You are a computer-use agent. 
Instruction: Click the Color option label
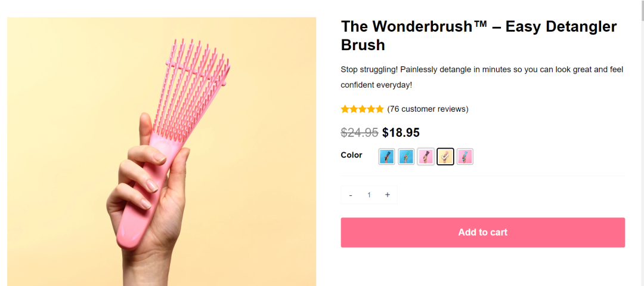tap(351, 155)
